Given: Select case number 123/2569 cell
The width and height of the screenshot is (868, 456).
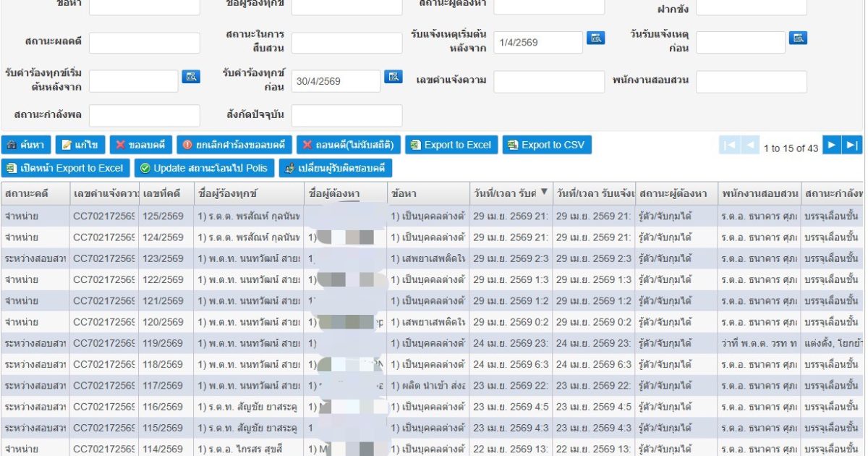Looking at the screenshot, I should 166,258.
